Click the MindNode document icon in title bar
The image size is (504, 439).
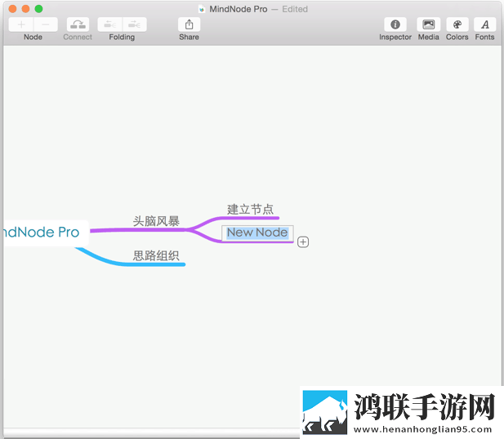[202, 9]
